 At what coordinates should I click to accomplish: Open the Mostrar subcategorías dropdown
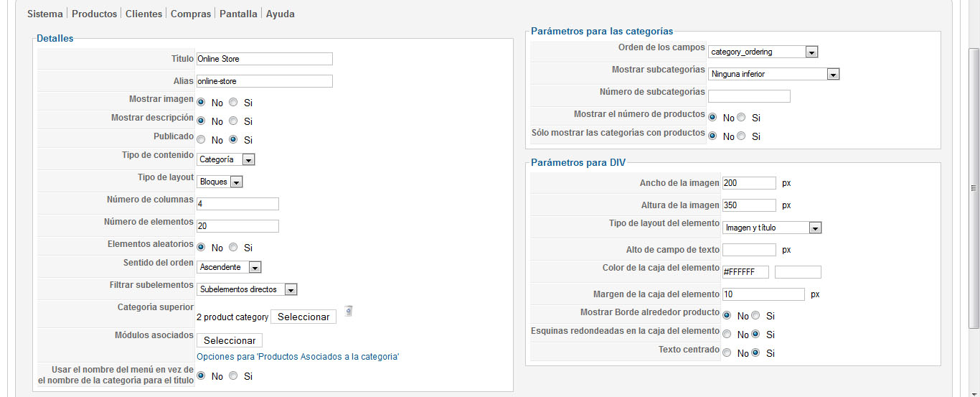coord(774,74)
